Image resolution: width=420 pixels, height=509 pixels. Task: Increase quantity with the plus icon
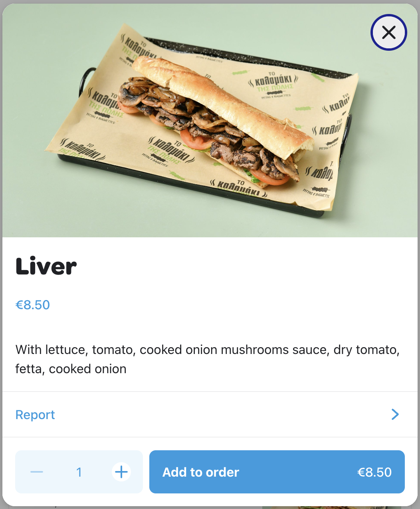click(121, 472)
